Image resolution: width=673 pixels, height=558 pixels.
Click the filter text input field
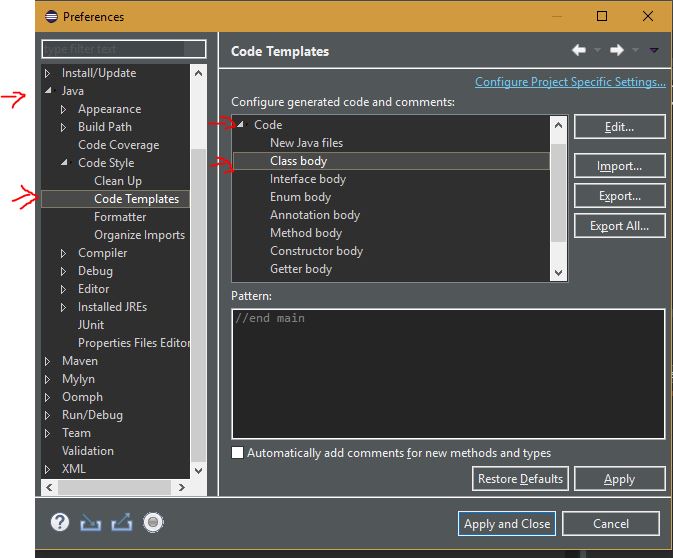coord(124,49)
